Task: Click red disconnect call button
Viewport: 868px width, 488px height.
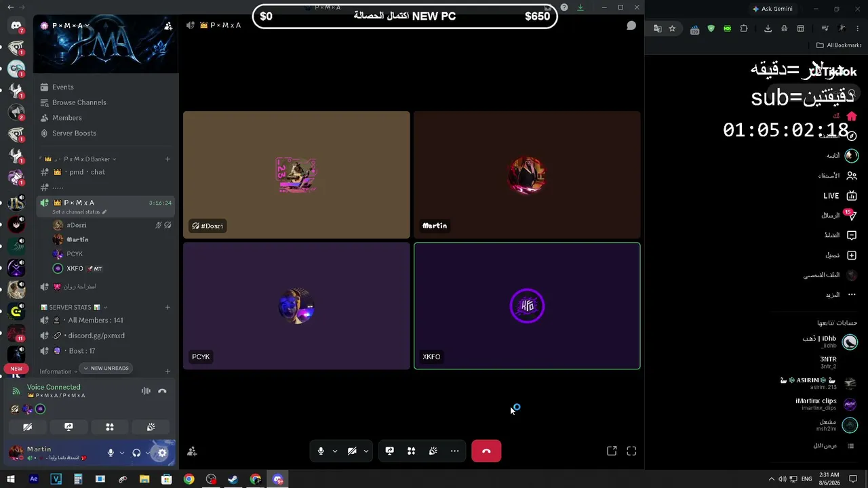Action: (486, 451)
